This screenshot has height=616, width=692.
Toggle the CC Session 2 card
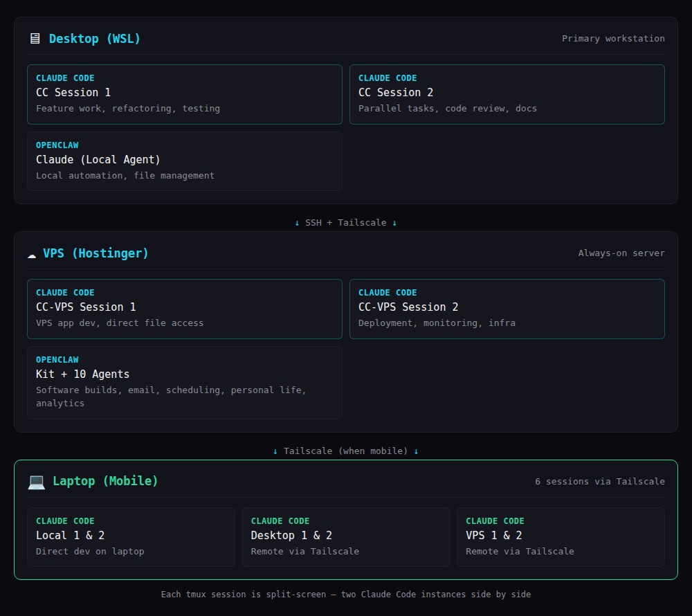click(x=507, y=94)
